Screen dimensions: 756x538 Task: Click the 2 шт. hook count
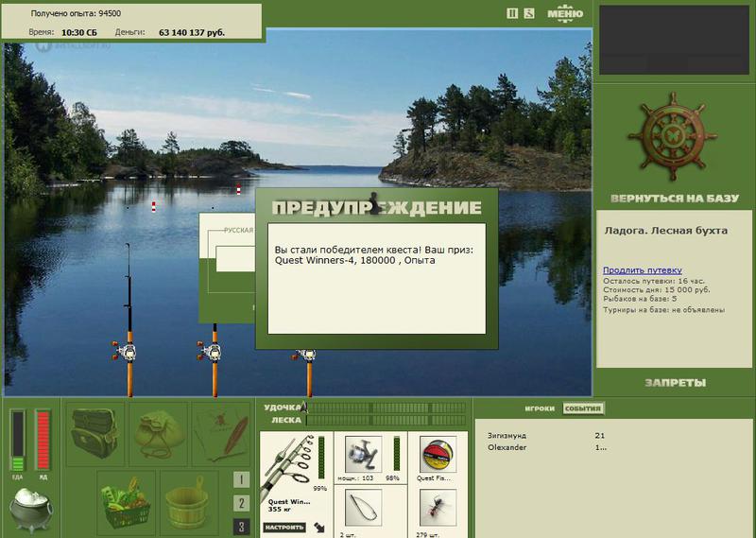pyautogui.click(x=349, y=534)
